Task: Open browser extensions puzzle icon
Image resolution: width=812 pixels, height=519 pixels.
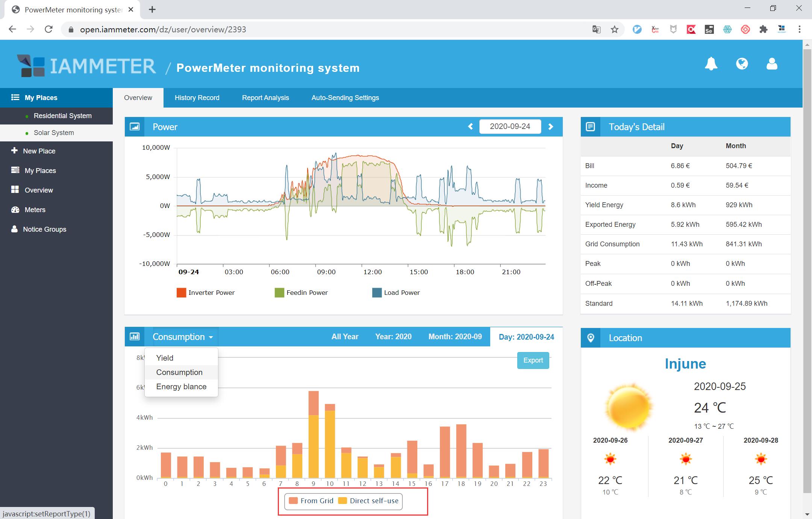Action: 763,29
